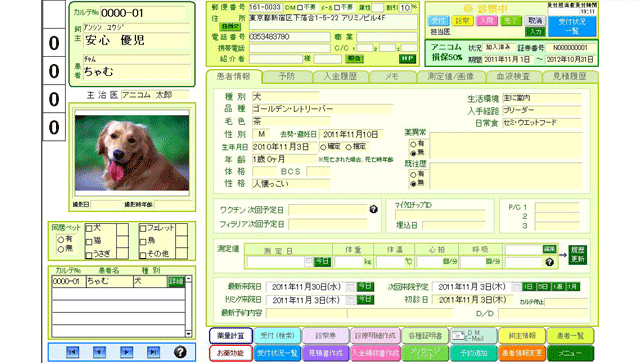The image size is (640, 363).
Task: Open help icon beside record navigation arrows
Action: pos(180,352)
